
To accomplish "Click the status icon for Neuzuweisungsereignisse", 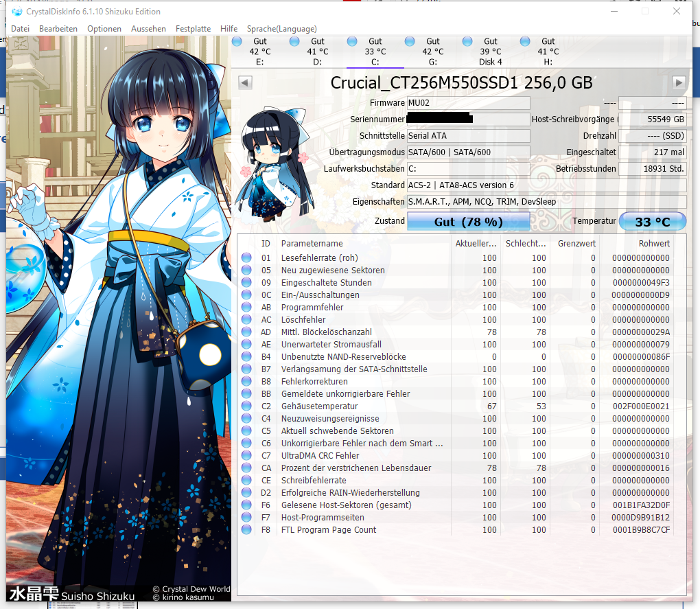I will click(246, 418).
